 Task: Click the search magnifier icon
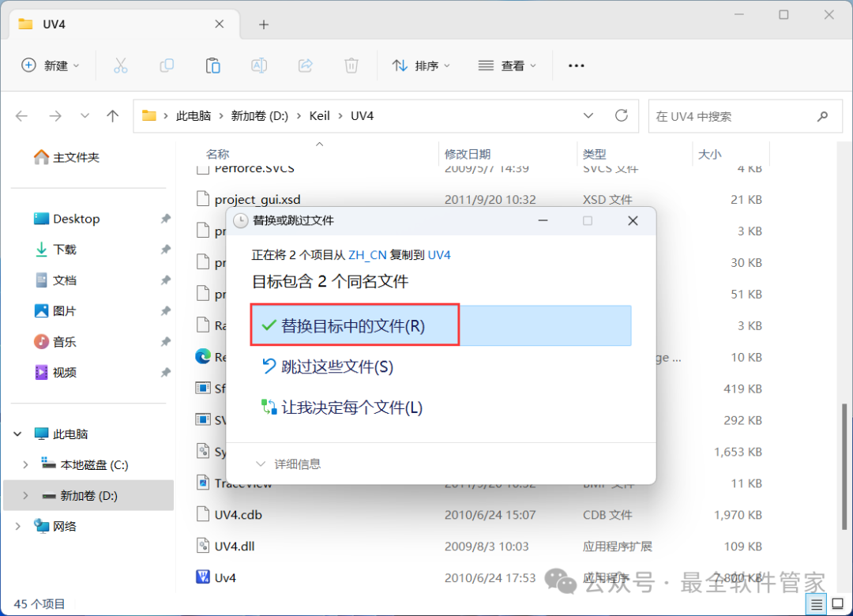[x=822, y=115]
